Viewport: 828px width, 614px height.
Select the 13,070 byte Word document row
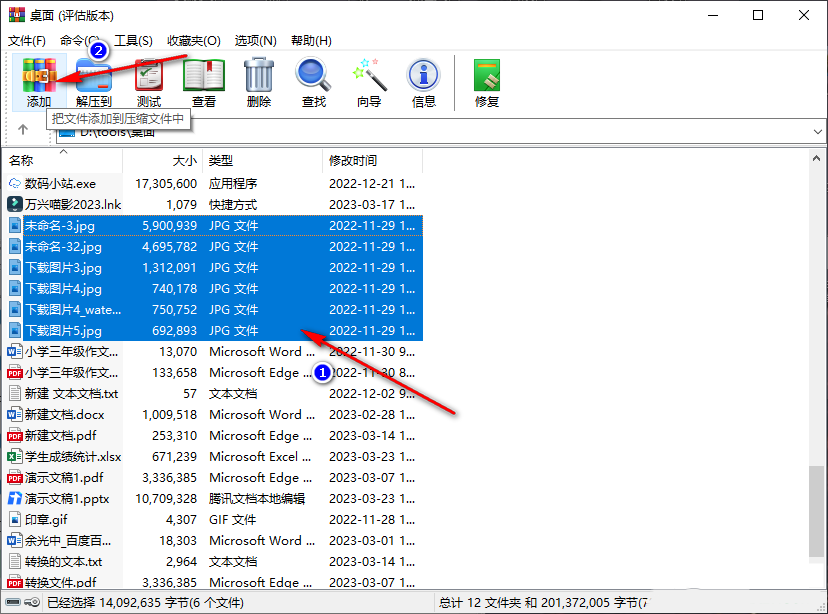[214, 352]
